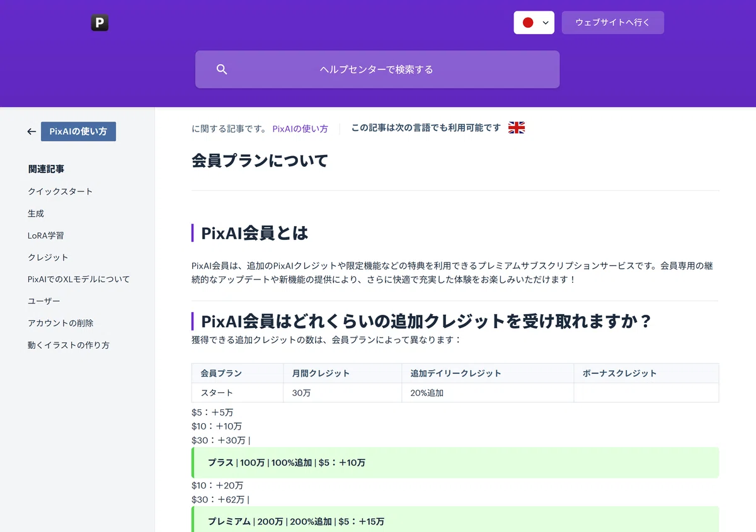Click the PixAIの使い方 breadcrumb link
The image size is (756, 532).
pos(301,128)
